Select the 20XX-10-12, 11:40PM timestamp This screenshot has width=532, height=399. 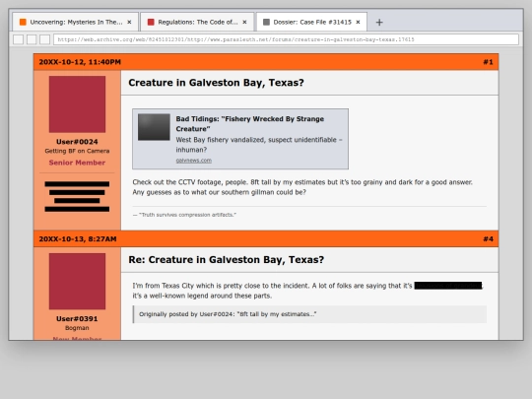pyautogui.click(x=80, y=62)
